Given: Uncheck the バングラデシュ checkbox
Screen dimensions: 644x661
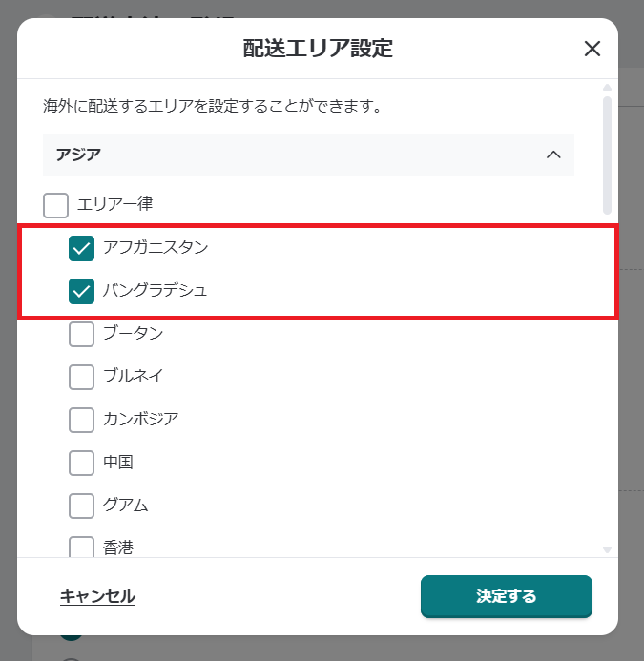Looking at the screenshot, I should point(82,291).
